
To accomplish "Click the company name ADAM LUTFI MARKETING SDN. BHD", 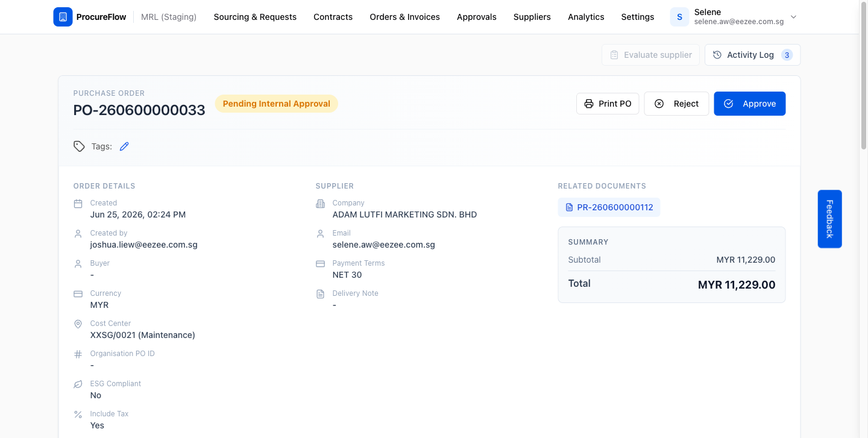I will (x=404, y=214).
